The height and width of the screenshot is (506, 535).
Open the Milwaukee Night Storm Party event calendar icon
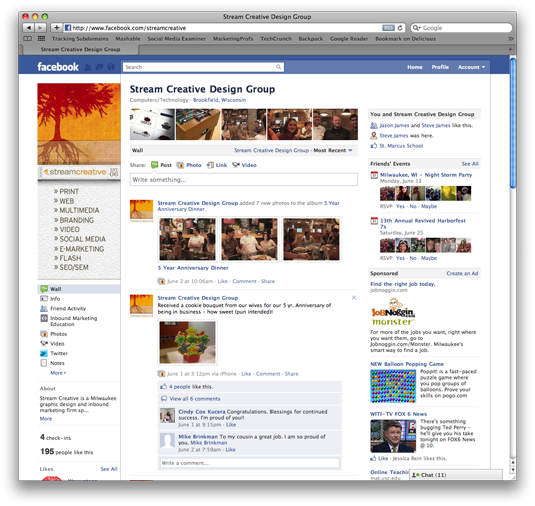coord(374,175)
